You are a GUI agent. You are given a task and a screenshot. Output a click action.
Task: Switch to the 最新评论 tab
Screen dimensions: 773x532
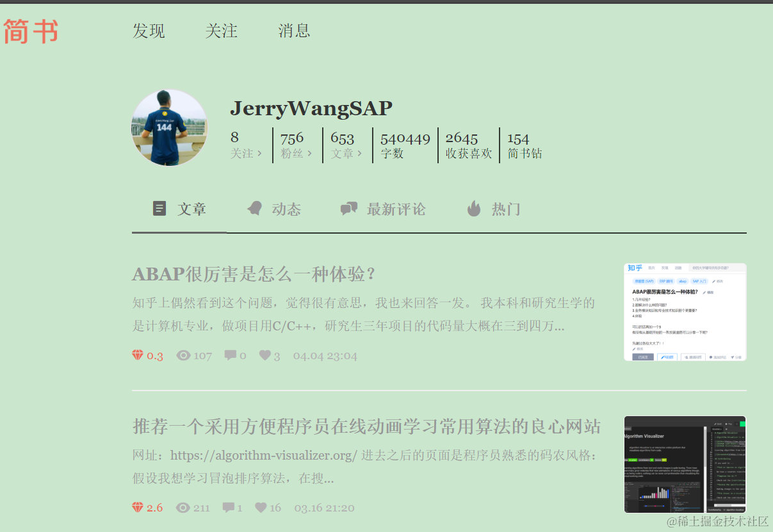pyautogui.click(x=383, y=209)
